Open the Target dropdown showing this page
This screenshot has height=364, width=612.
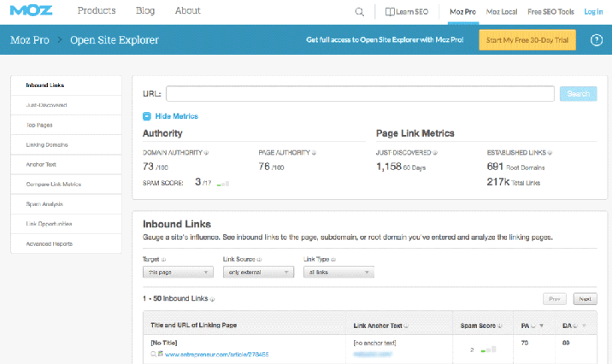coord(178,272)
